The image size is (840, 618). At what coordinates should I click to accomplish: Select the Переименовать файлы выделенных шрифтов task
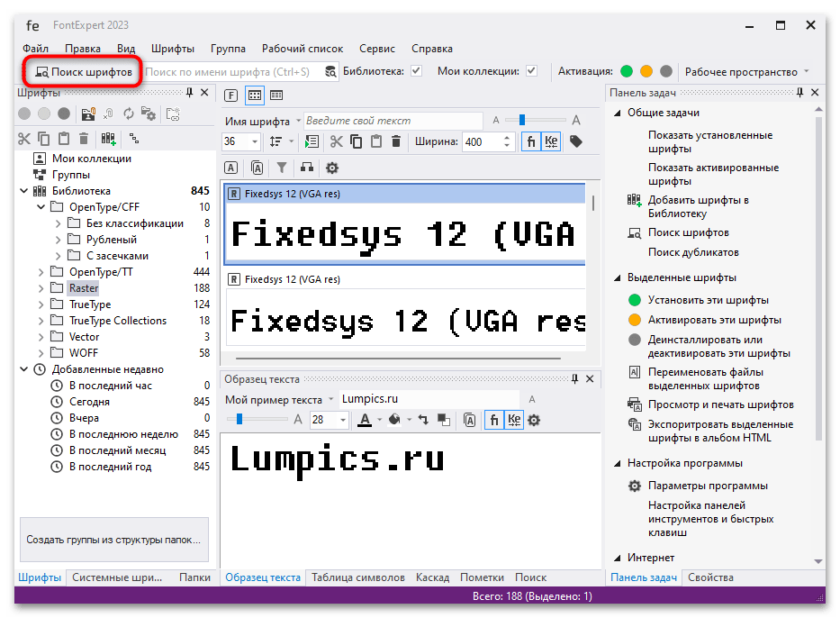point(704,377)
